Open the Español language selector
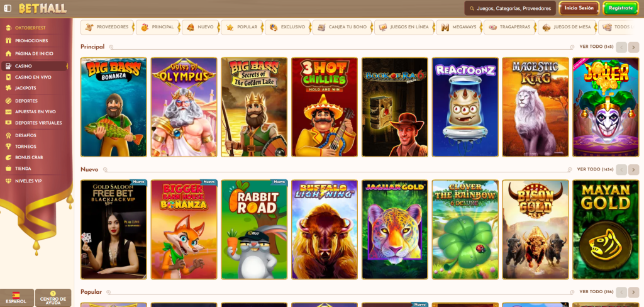Viewport: 644px width, 307px height. click(16, 297)
